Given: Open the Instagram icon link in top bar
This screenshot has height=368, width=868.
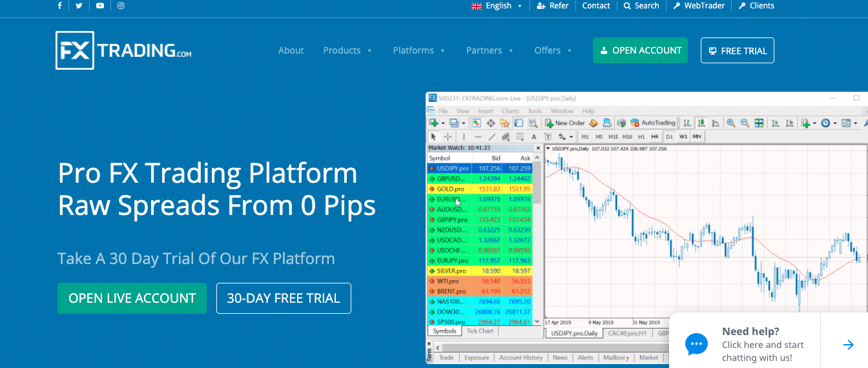Looking at the screenshot, I should tap(121, 6).
